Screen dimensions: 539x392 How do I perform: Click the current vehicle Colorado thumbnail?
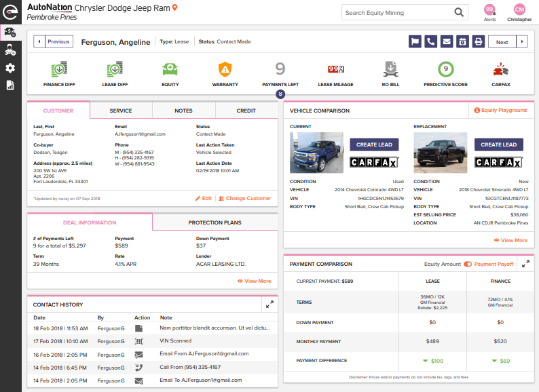316,153
